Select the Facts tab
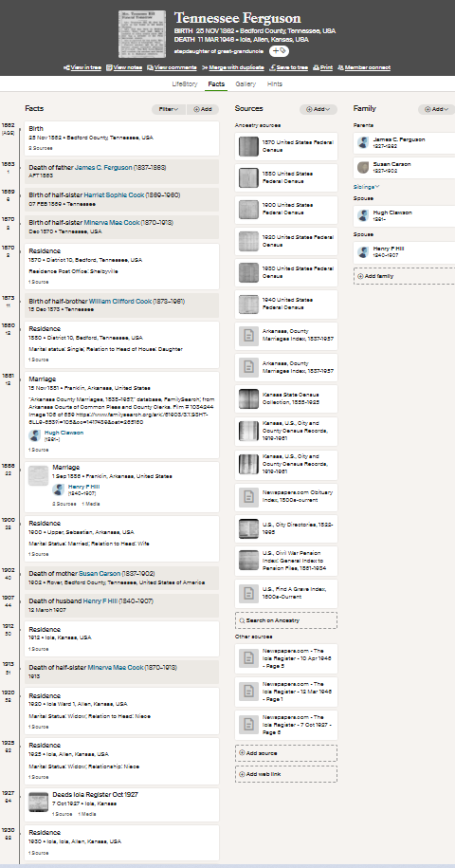The image size is (455, 868). coord(216,84)
